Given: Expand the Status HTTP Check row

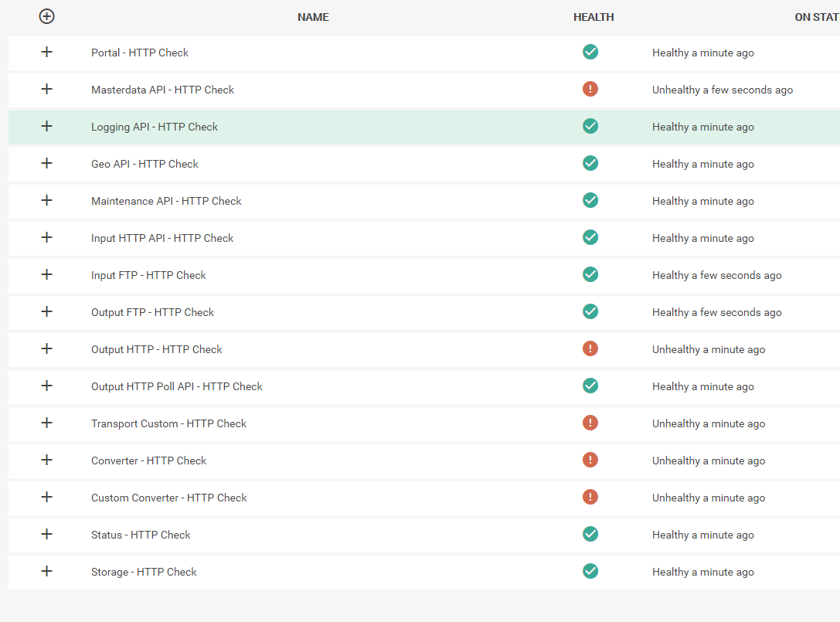Looking at the screenshot, I should (x=46, y=534).
